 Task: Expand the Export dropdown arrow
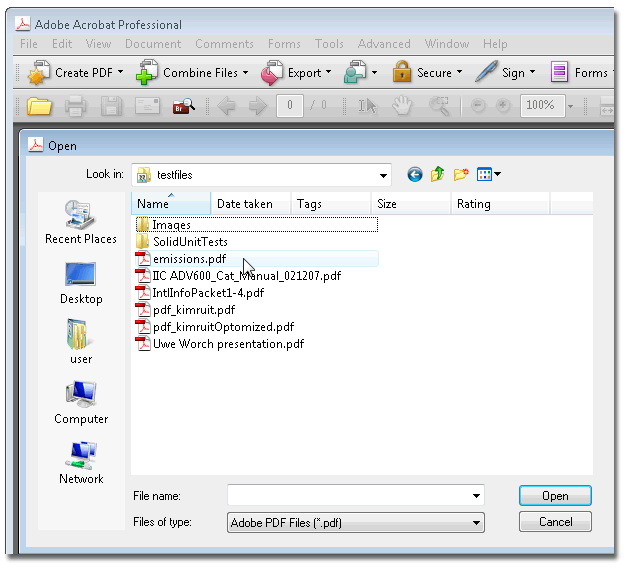pyautogui.click(x=329, y=72)
